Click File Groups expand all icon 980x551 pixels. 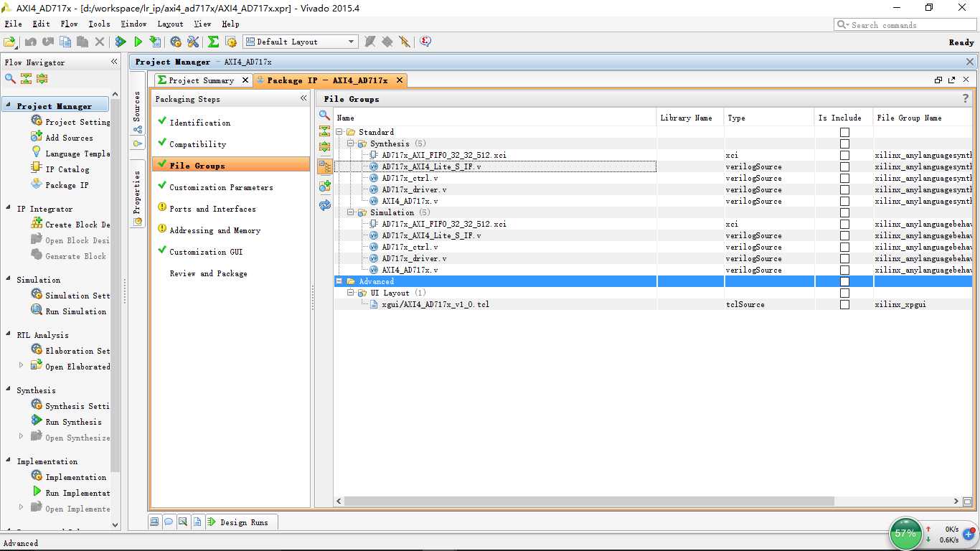tap(324, 147)
